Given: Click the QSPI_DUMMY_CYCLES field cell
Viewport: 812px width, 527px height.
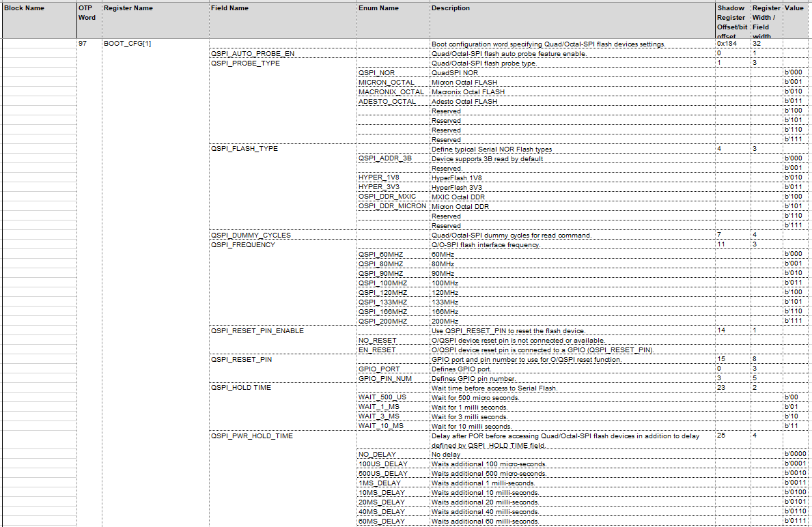Looking at the screenshot, I should [x=283, y=235].
